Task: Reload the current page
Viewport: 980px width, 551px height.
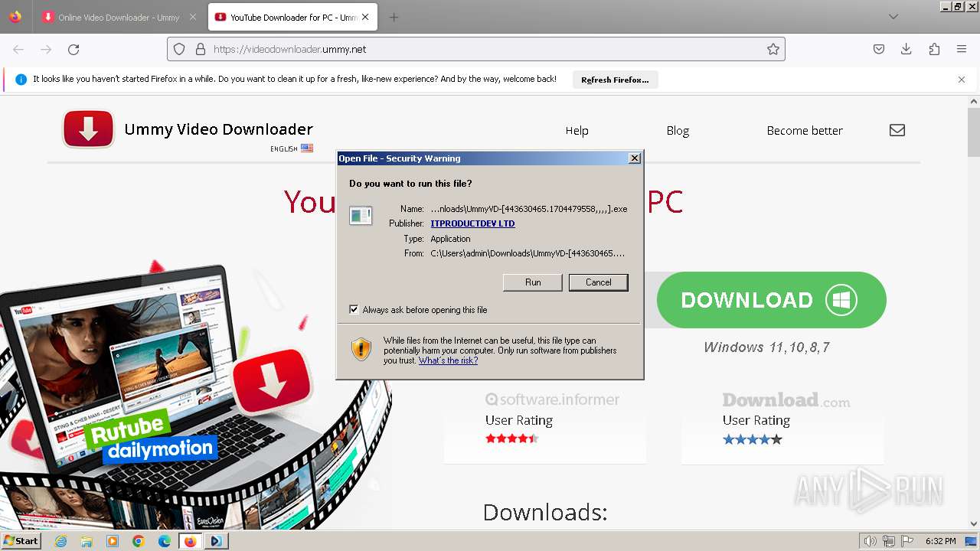Action: coord(73,49)
